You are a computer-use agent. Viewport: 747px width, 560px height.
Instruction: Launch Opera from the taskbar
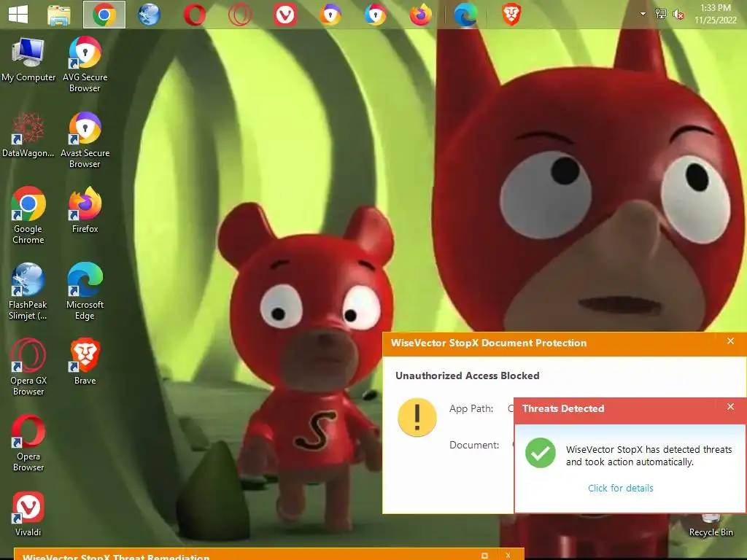[195, 15]
